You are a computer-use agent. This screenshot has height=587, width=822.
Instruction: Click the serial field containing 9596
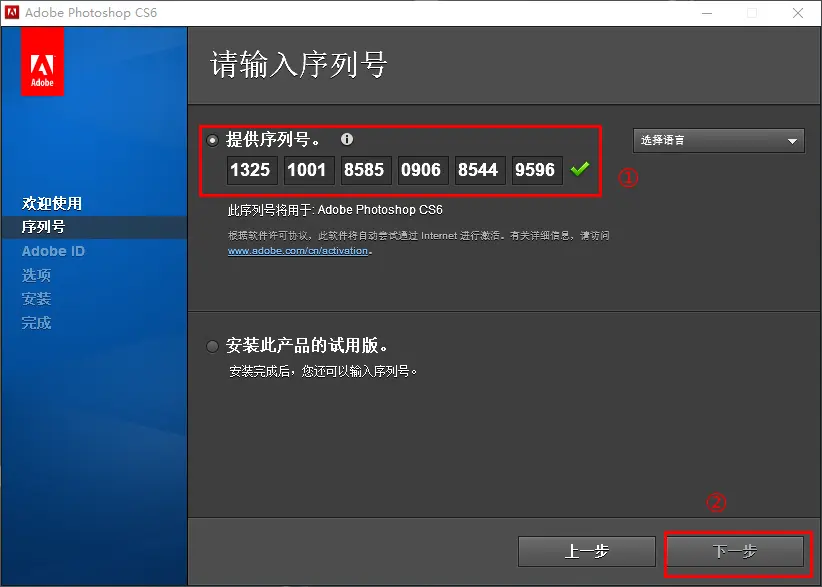click(x=537, y=170)
